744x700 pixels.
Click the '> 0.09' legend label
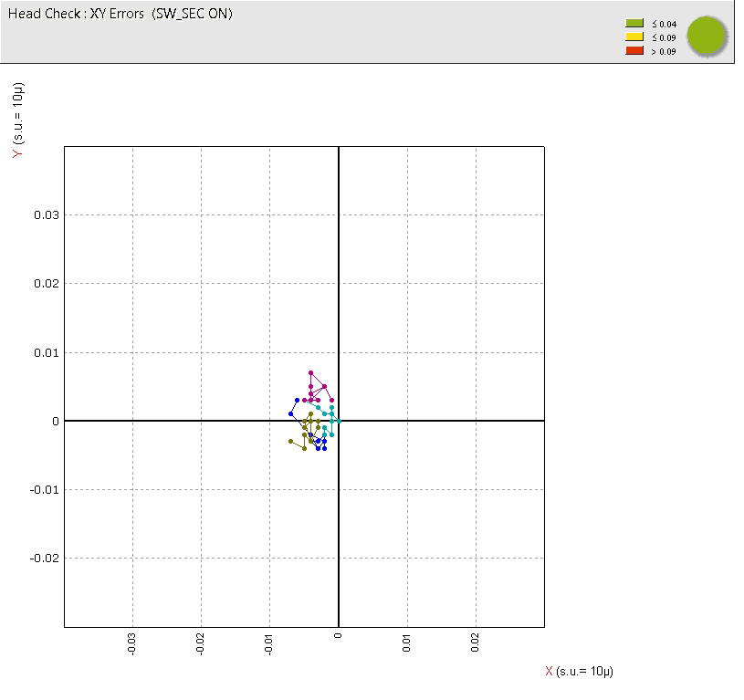pyautogui.click(x=664, y=52)
